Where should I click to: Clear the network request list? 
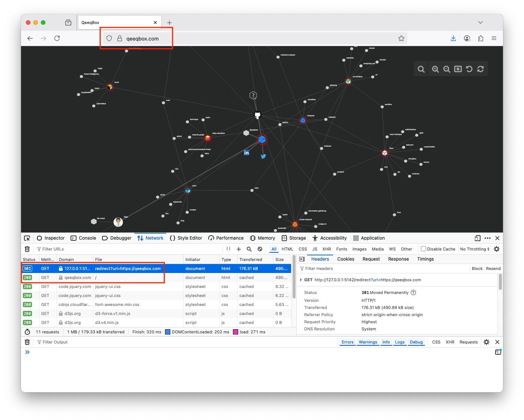27,249
